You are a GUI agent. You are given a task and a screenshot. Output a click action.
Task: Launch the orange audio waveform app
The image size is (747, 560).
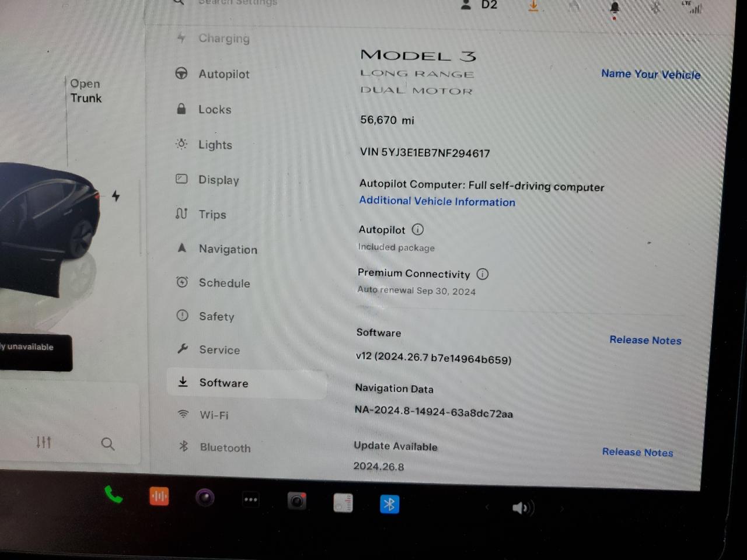tap(159, 496)
